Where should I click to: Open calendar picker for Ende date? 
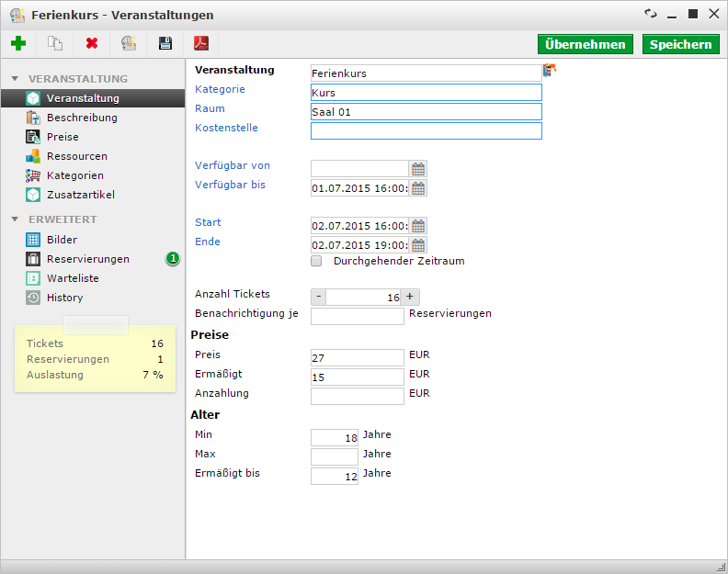(x=418, y=245)
